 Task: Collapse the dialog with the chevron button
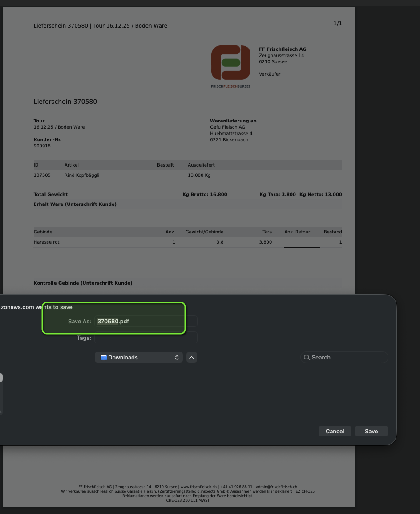[191, 357]
